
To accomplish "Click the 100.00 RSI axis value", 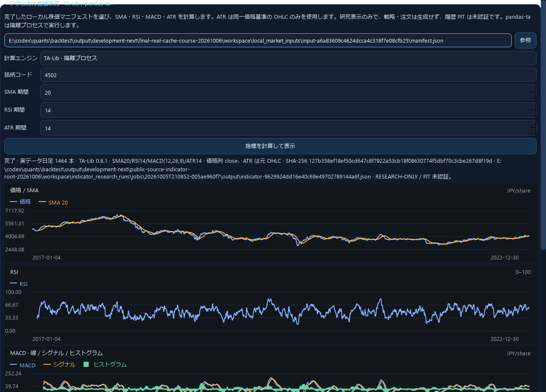I will (13, 292).
